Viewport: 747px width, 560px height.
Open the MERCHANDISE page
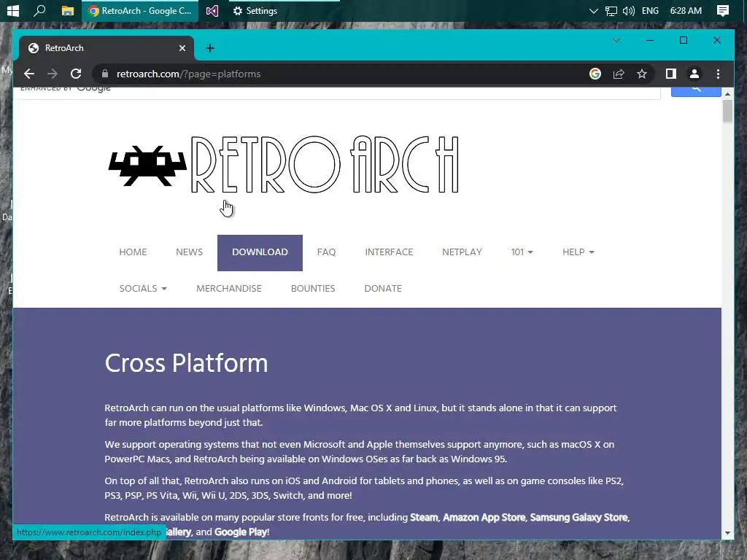point(228,289)
